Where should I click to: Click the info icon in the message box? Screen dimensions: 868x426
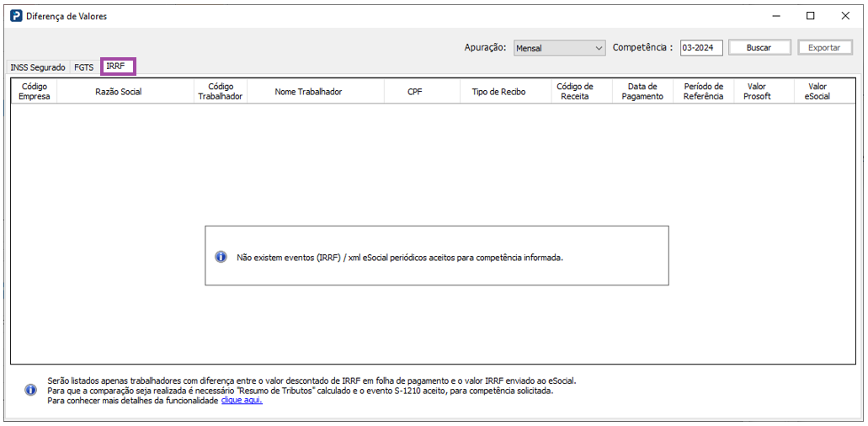[221, 257]
